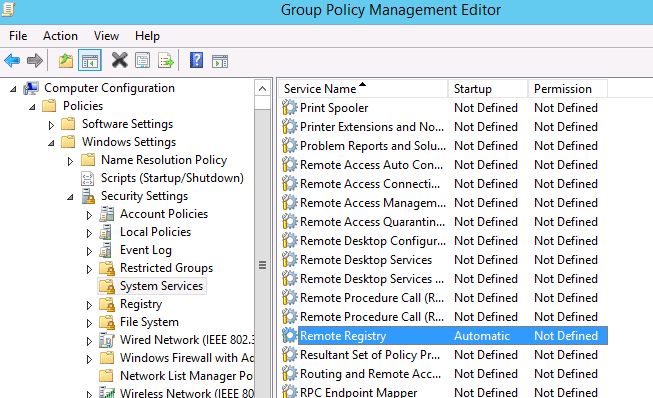The image size is (653, 398).
Task: Toggle the Show/Hide Action Pane icon
Action: point(220,62)
